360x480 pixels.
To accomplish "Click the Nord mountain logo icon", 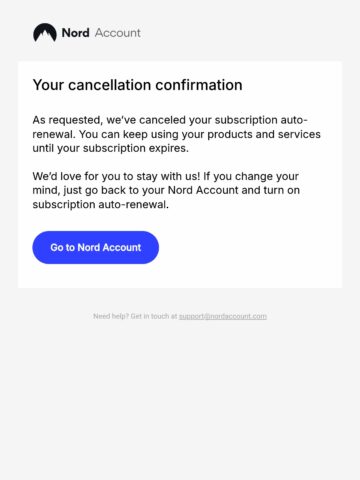I will 45,32.
